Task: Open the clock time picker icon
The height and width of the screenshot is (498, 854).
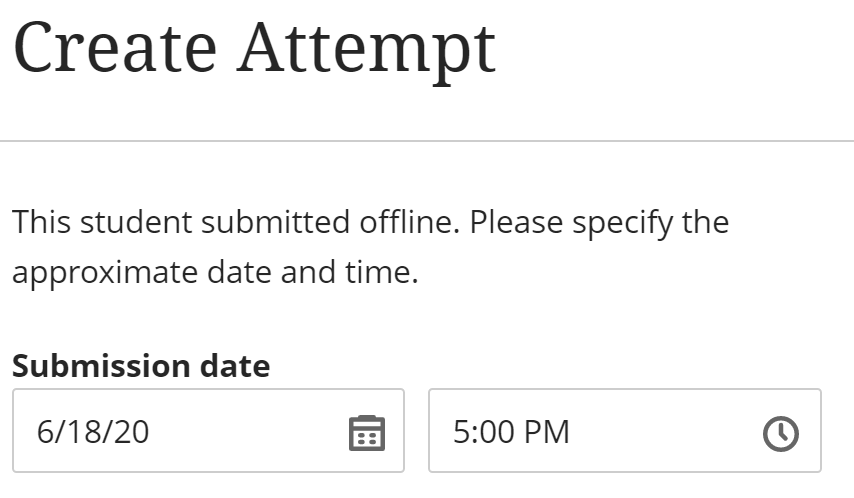Action: (x=781, y=432)
